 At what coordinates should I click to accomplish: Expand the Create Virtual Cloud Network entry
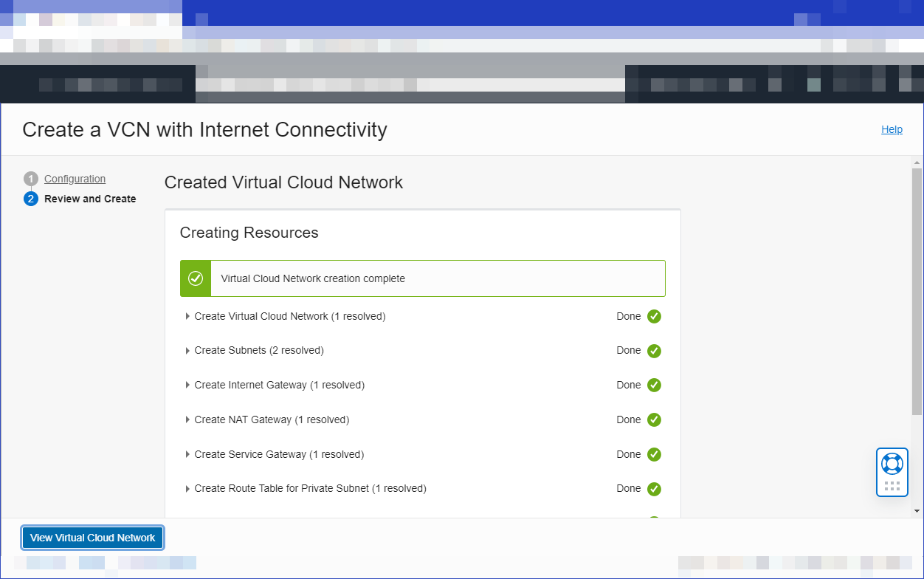187,316
